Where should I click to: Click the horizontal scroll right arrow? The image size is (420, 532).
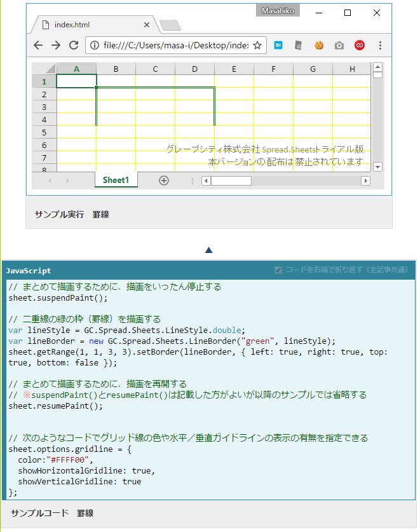365,181
